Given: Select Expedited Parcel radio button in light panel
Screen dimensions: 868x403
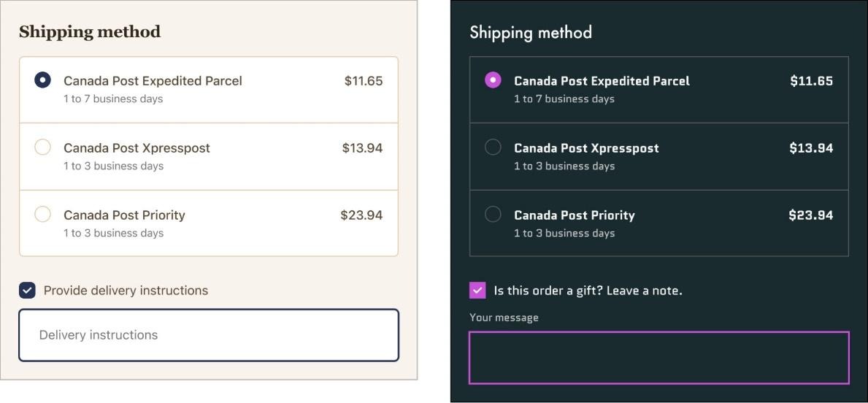Looking at the screenshot, I should pyautogui.click(x=42, y=80).
